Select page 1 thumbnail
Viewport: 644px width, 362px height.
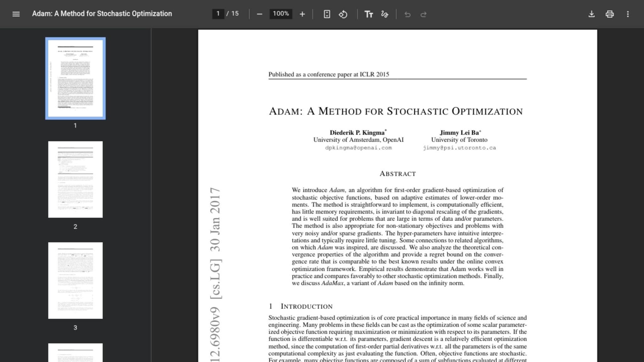pyautogui.click(x=75, y=78)
